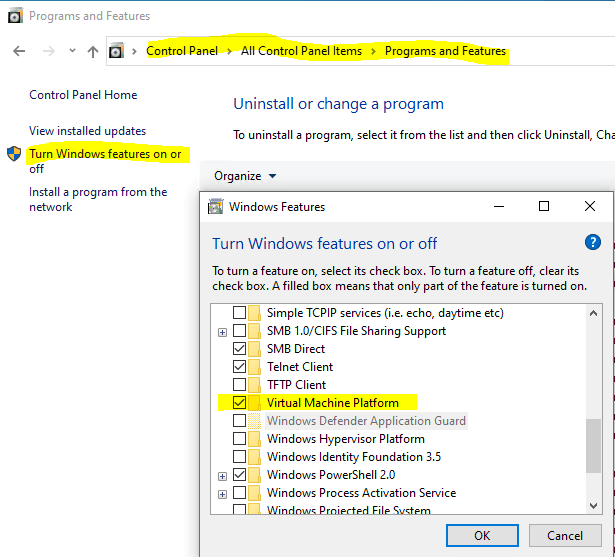Click folder icon of Telnet Client
The height and width of the screenshot is (557, 615).
[255, 367]
